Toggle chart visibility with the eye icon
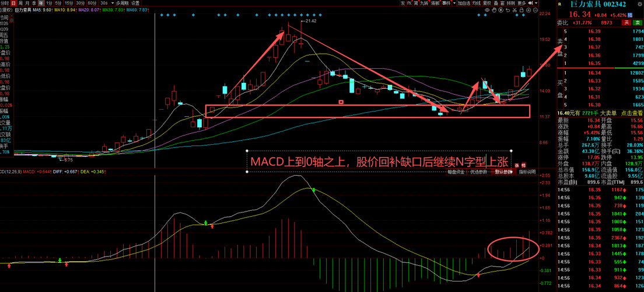The image size is (644, 292). pos(487,10)
